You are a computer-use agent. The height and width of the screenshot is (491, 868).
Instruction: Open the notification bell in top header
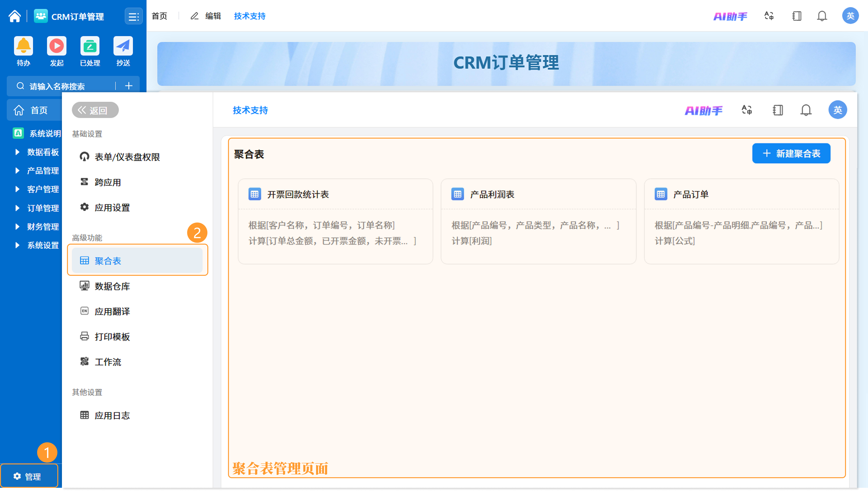coord(822,16)
